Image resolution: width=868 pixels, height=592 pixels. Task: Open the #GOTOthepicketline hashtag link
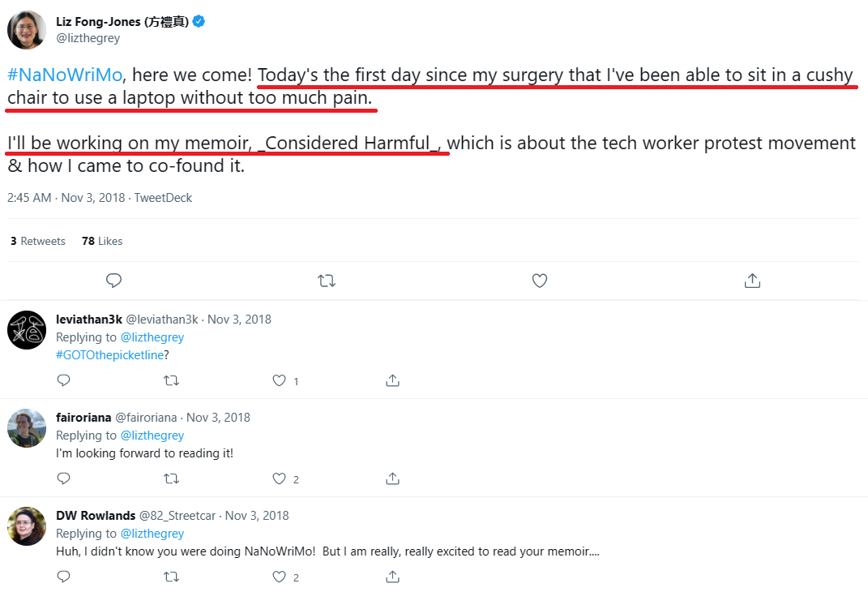(109, 355)
